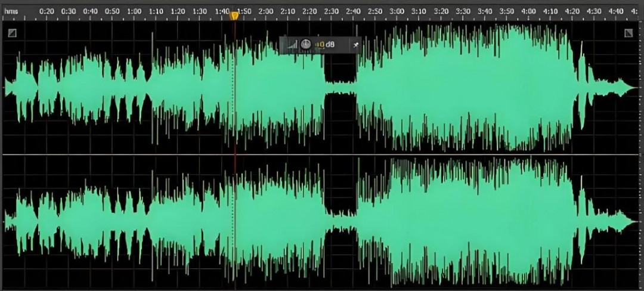The image size is (644, 291).
Task: Click the 2:30 mark on the timeline ruler
Action: coord(332,11)
